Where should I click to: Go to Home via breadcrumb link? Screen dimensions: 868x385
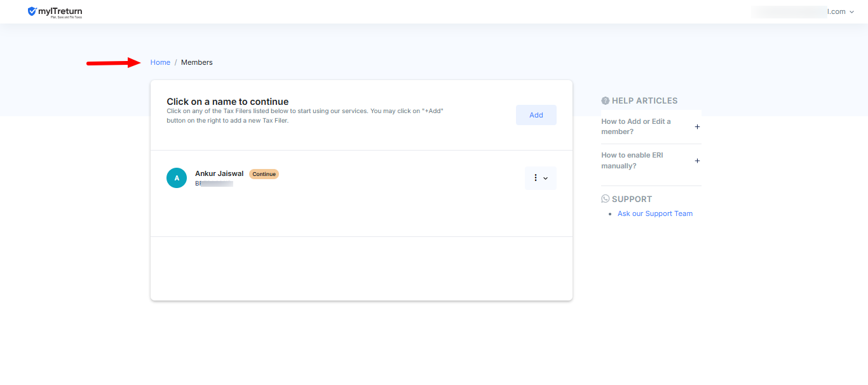pos(160,62)
